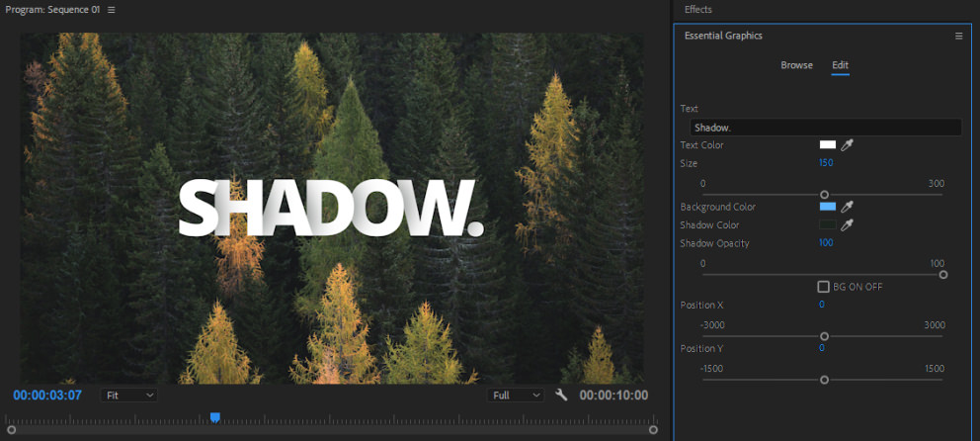Pick Text Color with the eyedropper
Image resolution: width=980 pixels, height=441 pixels.
click(847, 145)
